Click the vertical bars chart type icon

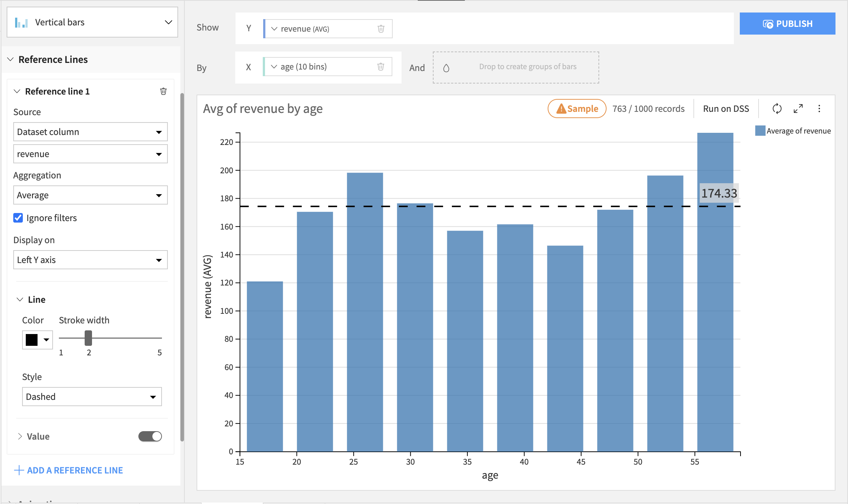[x=21, y=22]
